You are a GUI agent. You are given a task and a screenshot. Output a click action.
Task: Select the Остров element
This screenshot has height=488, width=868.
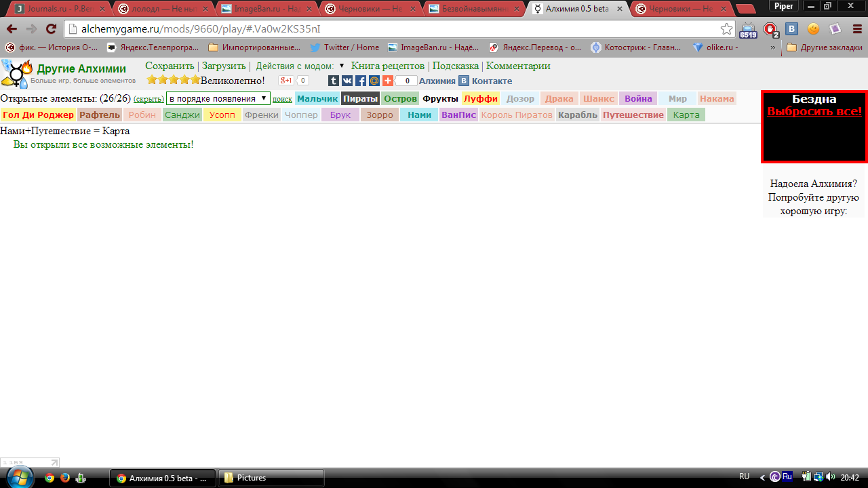tap(400, 98)
